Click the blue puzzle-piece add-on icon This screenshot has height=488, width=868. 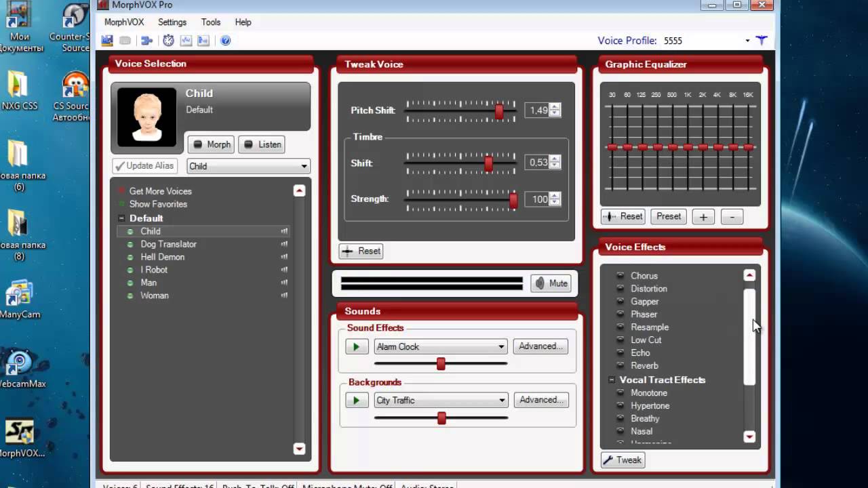[146, 41]
